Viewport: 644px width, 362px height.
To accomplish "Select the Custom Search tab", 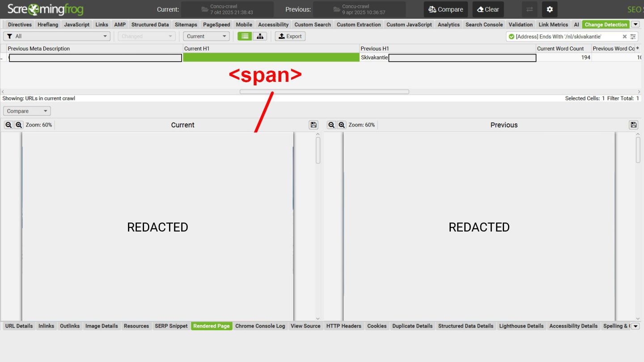I will click(313, 25).
